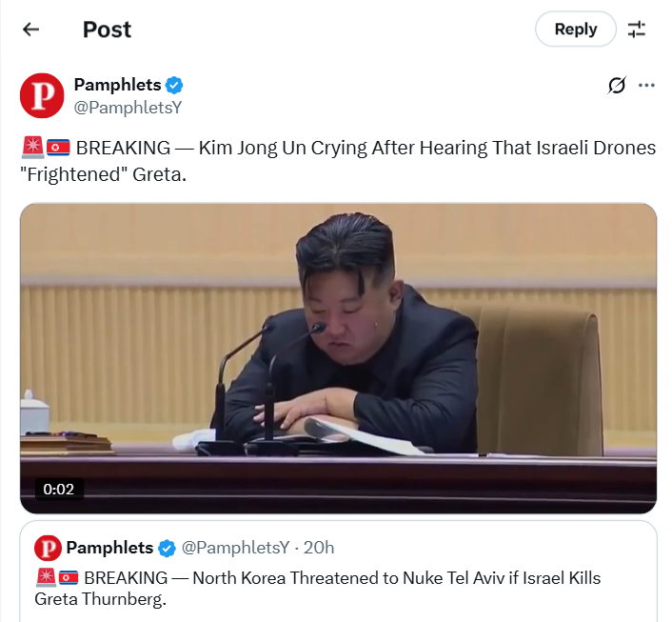This screenshot has height=622, width=672.
Task: Open reply sorting filter icon
Action: pos(637,30)
